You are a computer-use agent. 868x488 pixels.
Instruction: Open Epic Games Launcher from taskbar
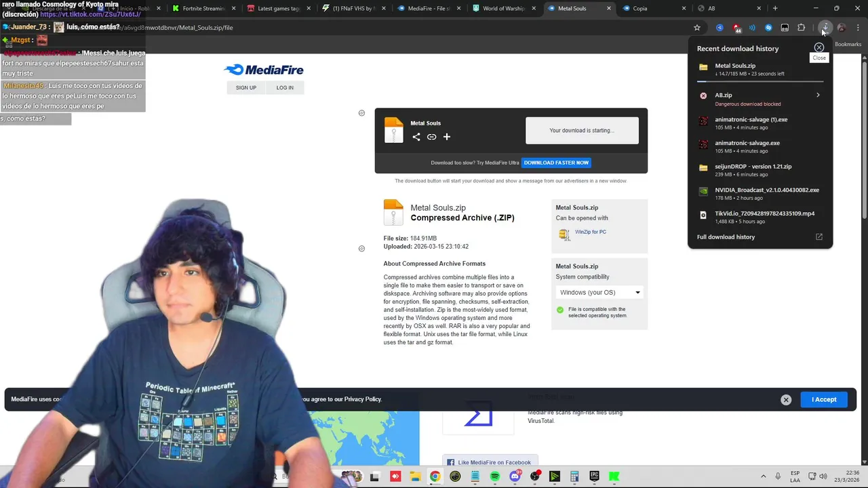coord(594,476)
